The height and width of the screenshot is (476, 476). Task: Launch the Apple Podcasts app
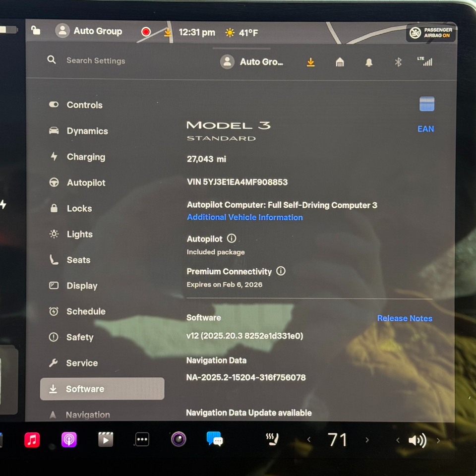69,440
